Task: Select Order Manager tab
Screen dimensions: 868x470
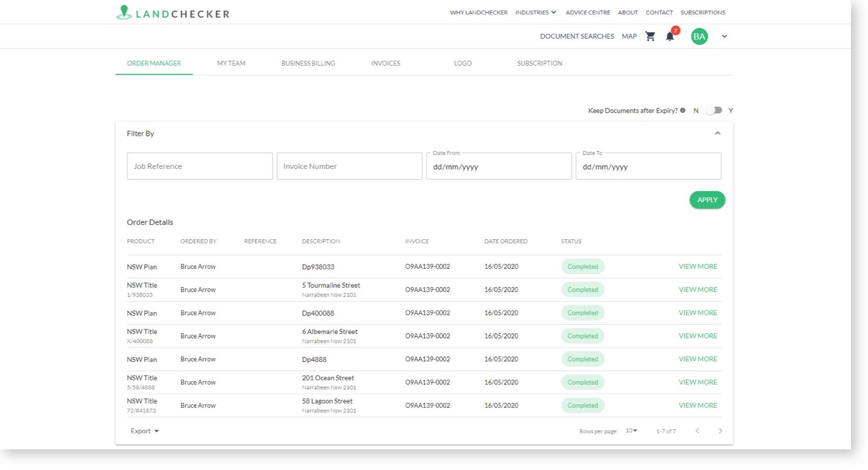Action: click(x=154, y=63)
